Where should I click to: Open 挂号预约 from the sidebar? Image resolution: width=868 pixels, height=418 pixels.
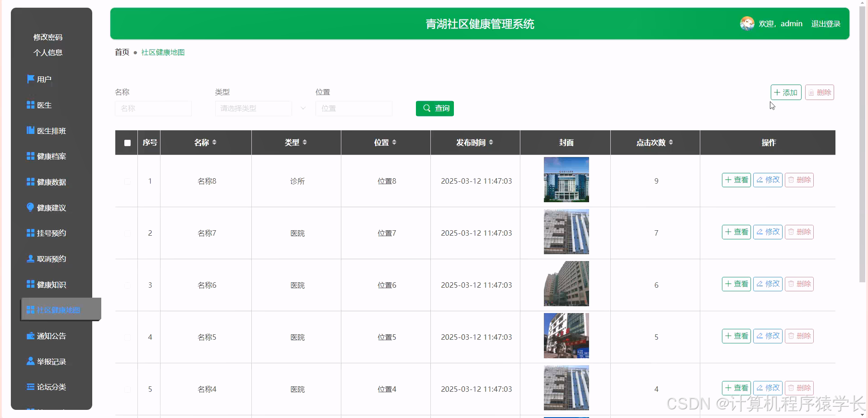pyautogui.click(x=51, y=233)
